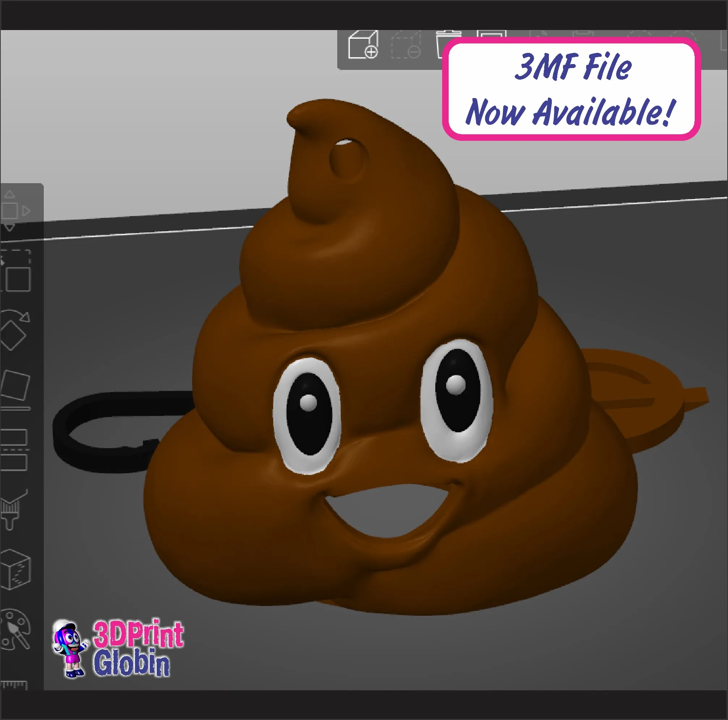Click the Delete object cube-minus icon
The height and width of the screenshot is (720, 728).
(x=406, y=45)
